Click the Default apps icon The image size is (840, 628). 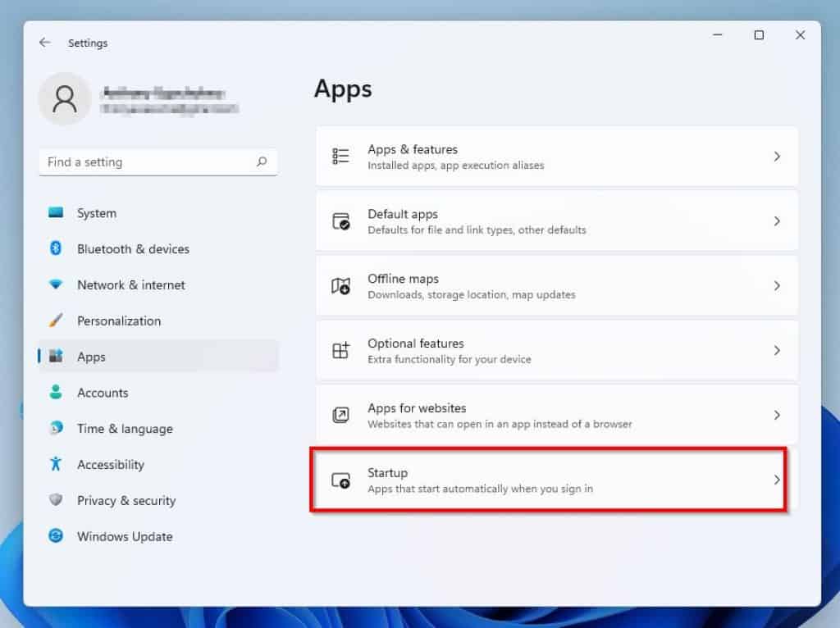click(x=340, y=221)
